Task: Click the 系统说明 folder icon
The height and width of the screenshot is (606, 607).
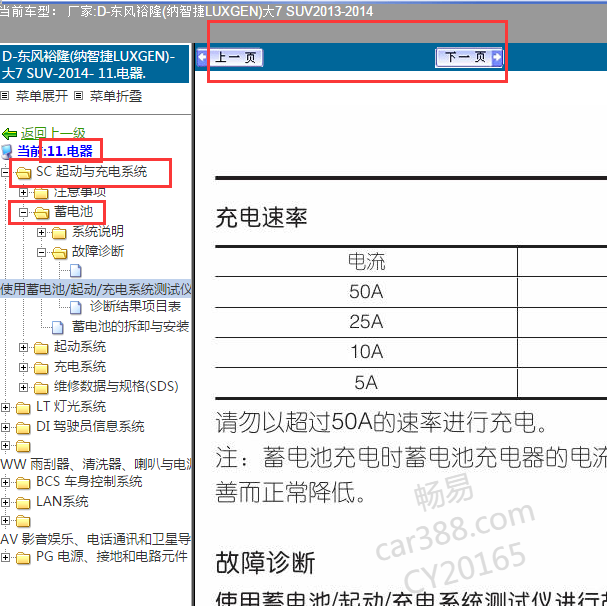Action: (59, 233)
